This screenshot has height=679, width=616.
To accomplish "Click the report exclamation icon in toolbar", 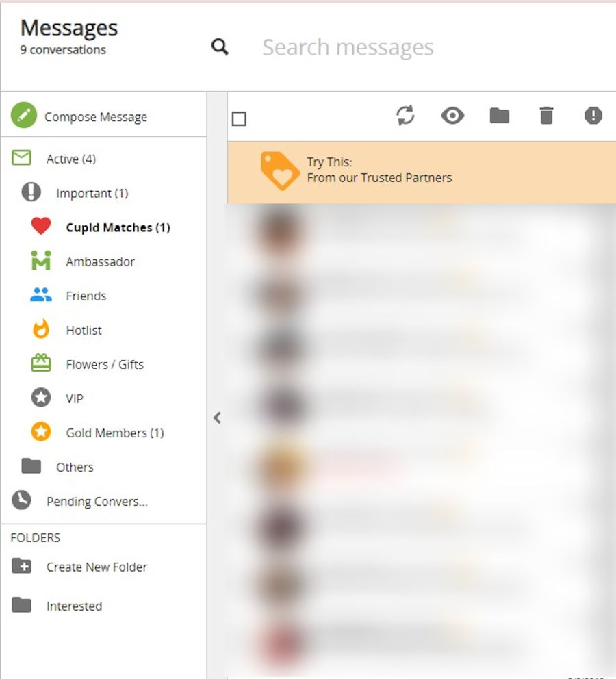I will (593, 116).
